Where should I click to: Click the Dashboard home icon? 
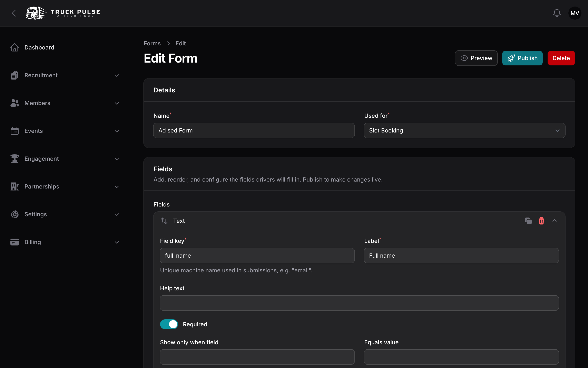click(x=14, y=47)
